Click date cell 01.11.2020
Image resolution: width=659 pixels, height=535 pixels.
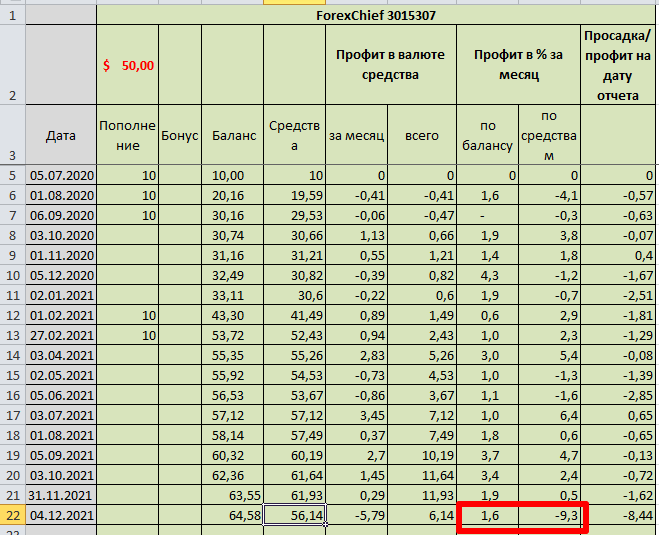coord(61,255)
